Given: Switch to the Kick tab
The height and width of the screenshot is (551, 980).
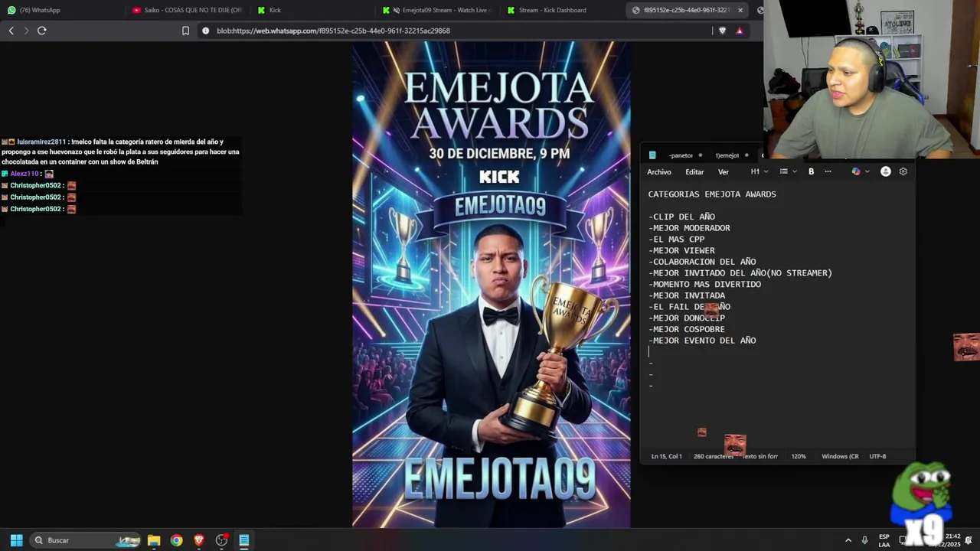Looking at the screenshot, I should [314, 10].
